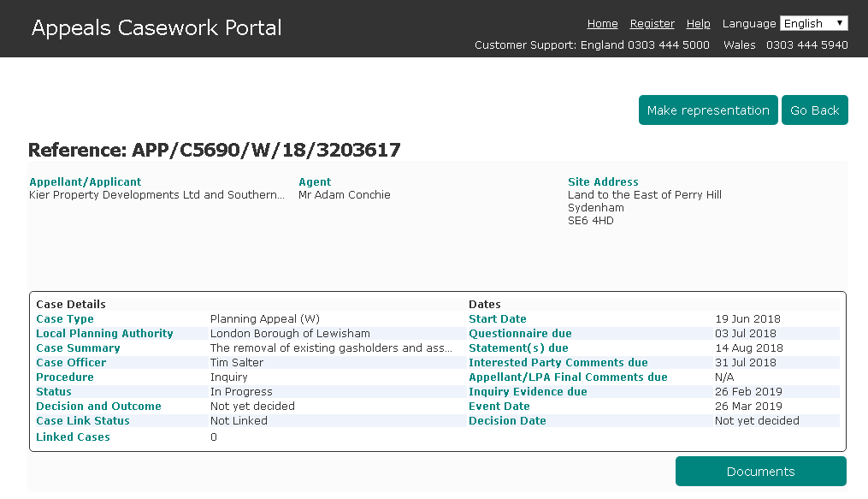Click the Decision Date label

(x=507, y=420)
